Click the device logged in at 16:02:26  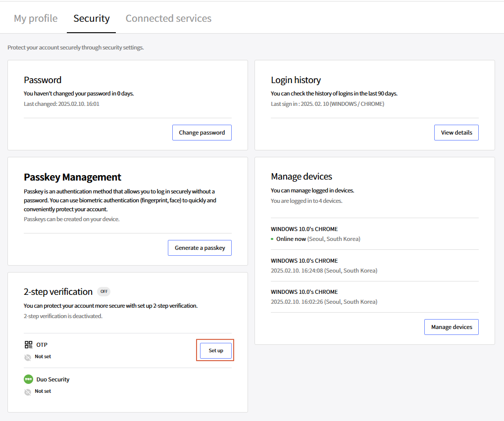(374, 297)
